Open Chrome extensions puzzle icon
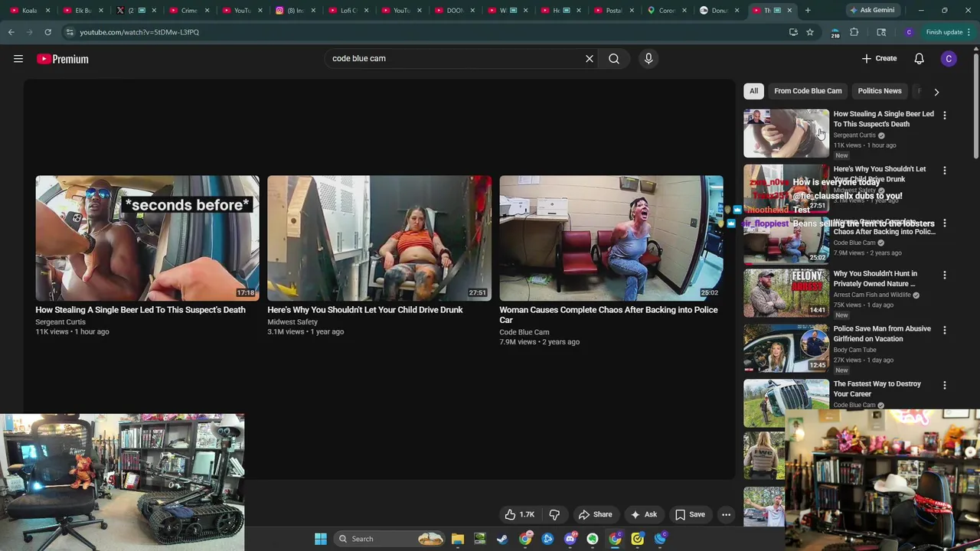The width and height of the screenshot is (980, 551). (x=854, y=32)
